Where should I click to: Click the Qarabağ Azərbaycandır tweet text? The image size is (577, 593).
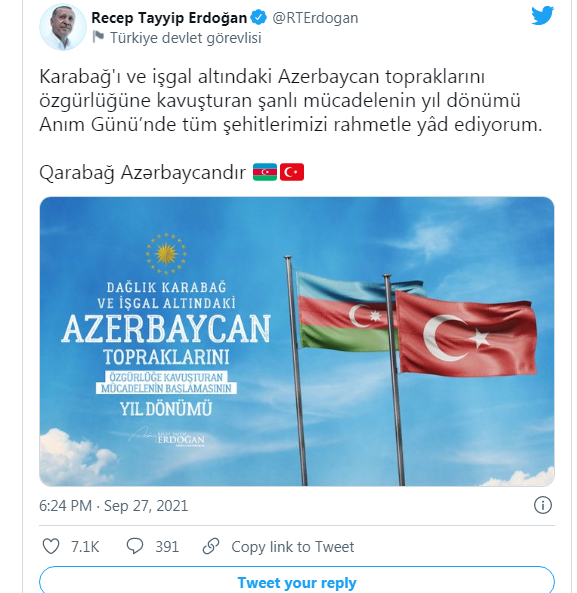tap(143, 173)
